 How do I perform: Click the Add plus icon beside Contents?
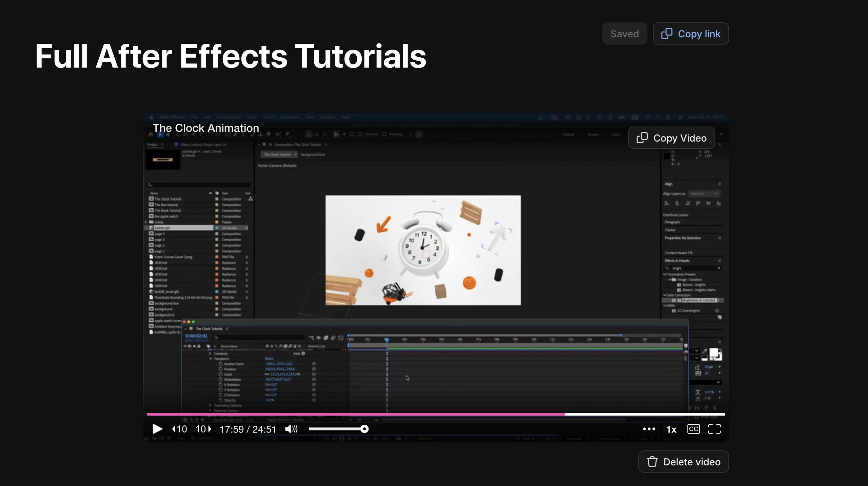pyautogui.click(x=303, y=353)
